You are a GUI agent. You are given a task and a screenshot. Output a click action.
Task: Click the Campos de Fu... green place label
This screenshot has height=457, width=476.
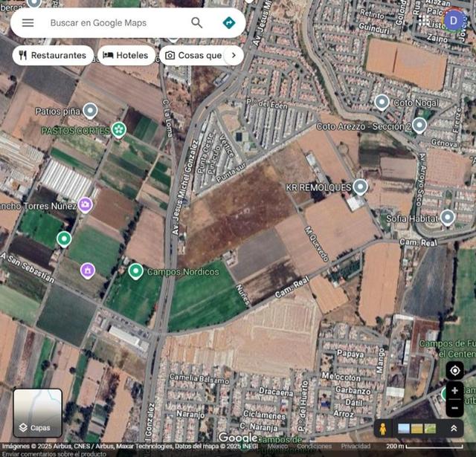pyautogui.click(x=447, y=349)
